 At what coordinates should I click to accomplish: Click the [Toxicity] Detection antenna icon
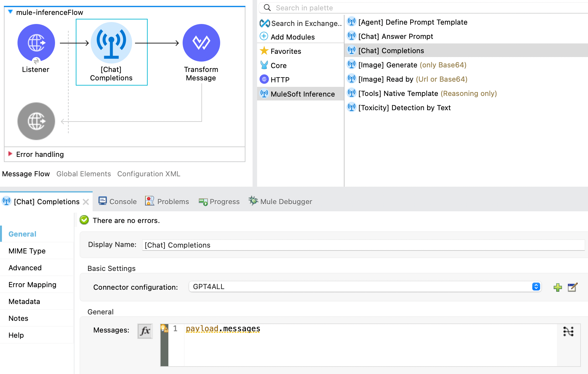click(351, 107)
